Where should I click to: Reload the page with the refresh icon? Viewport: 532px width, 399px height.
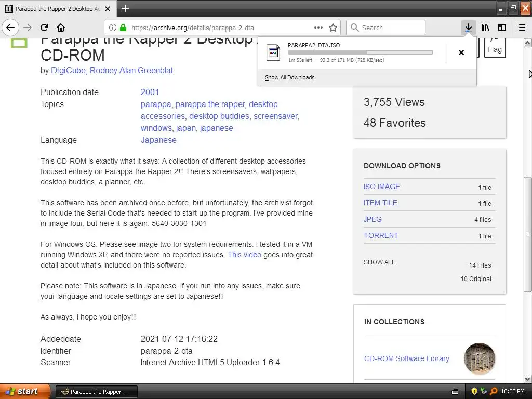coord(44,28)
